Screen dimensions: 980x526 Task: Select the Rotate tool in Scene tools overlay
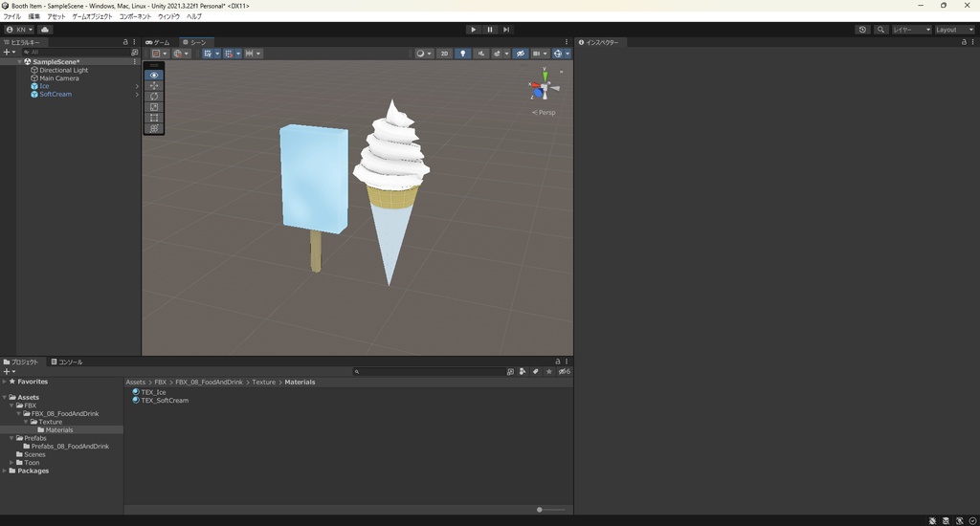(154, 97)
